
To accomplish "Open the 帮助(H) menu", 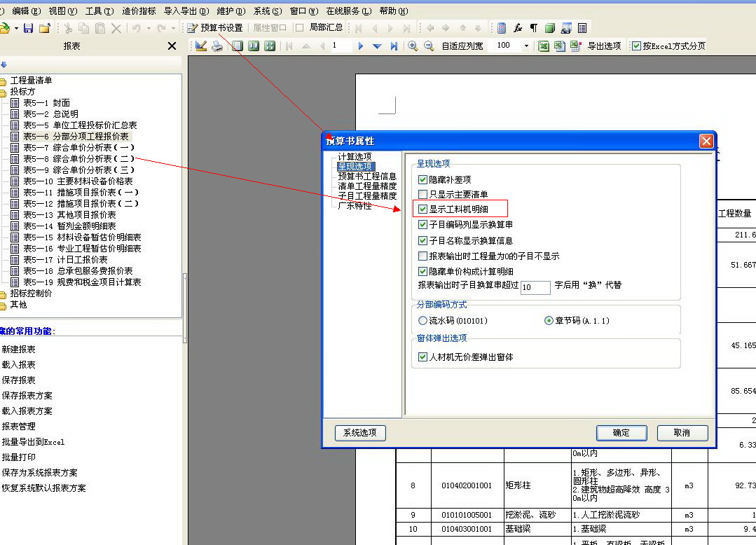I will (394, 11).
